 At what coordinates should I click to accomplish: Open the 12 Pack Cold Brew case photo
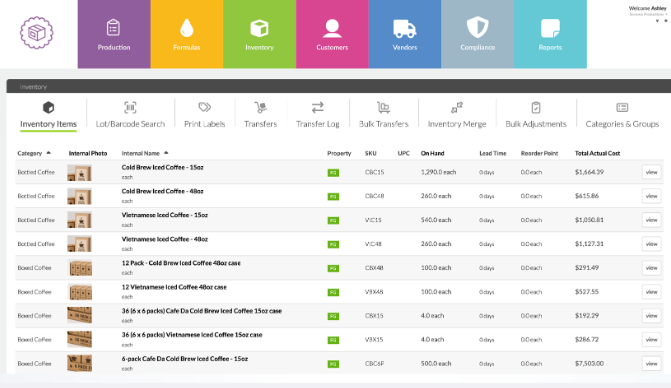(x=80, y=268)
